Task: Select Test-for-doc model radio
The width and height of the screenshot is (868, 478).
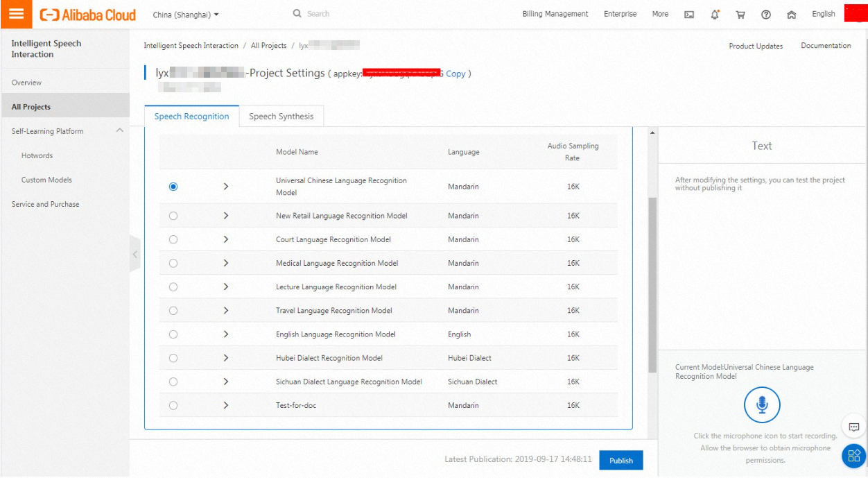Action: pos(173,405)
